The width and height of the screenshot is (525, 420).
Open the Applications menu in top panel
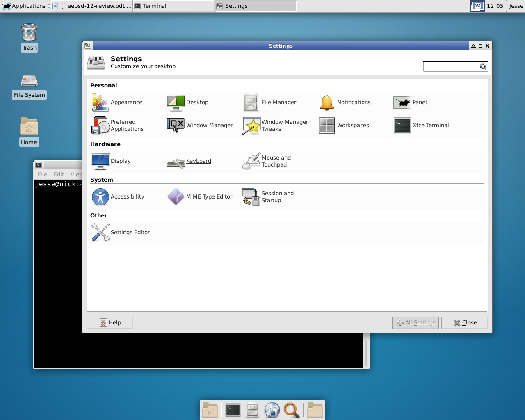point(24,6)
